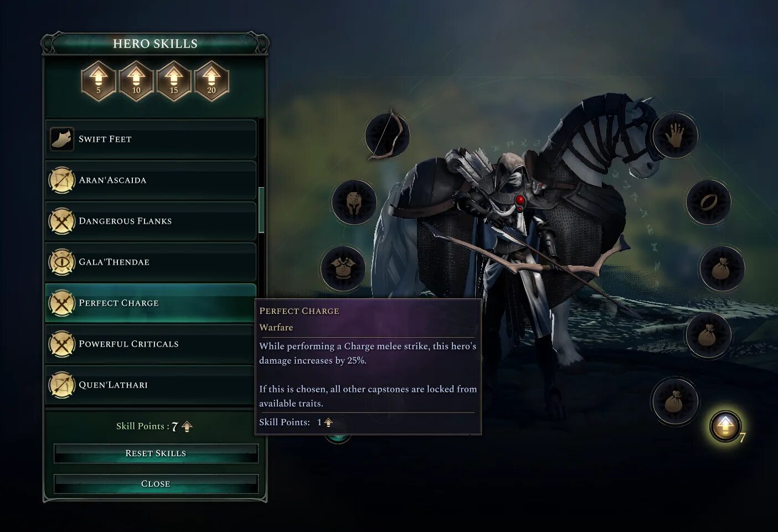Click the bow weapon equipment slot
Image resolution: width=778 pixels, height=532 pixels.
click(387, 136)
